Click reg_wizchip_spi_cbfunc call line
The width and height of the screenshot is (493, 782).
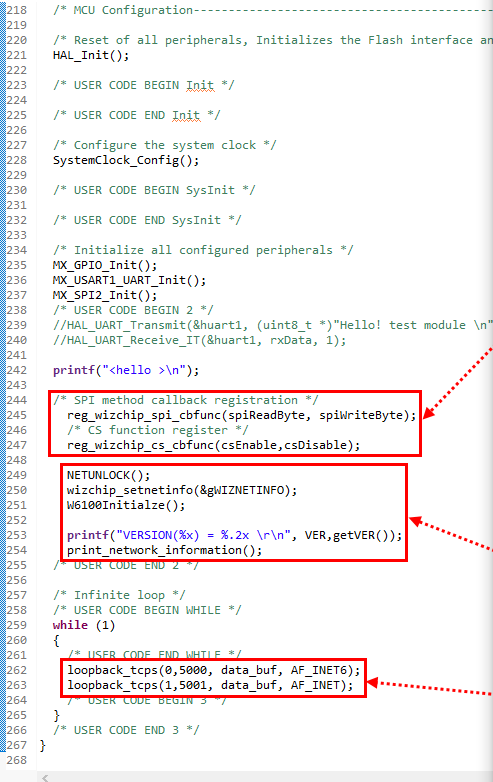(x=242, y=415)
